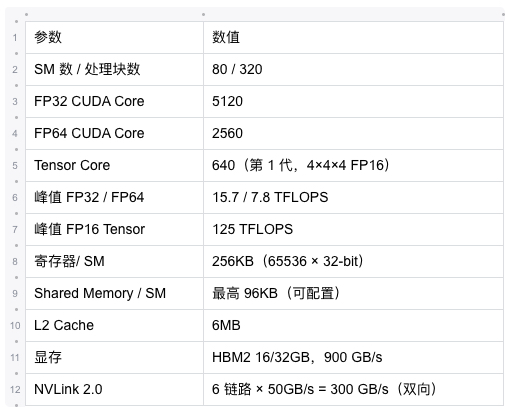Click the cell showing 125 TFLOPS
This screenshot has height=411, width=508.
click(353, 229)
